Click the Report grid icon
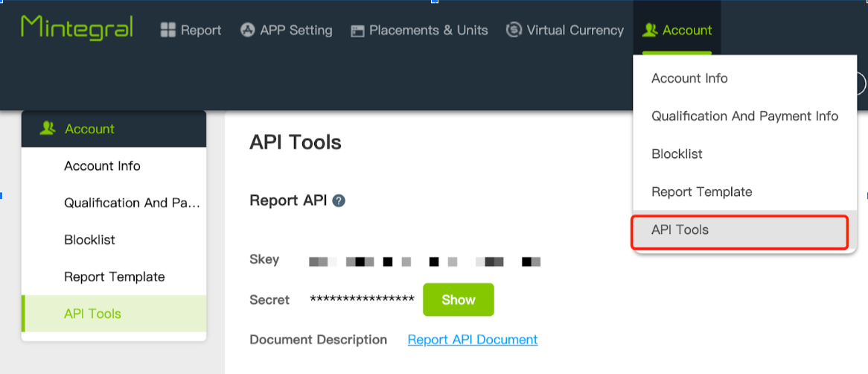 167,30
